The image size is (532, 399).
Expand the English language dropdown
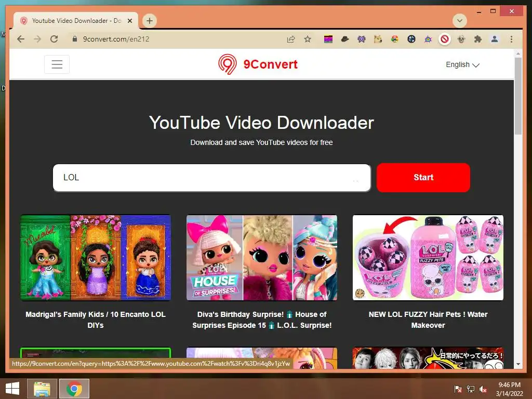pos(462,64)
